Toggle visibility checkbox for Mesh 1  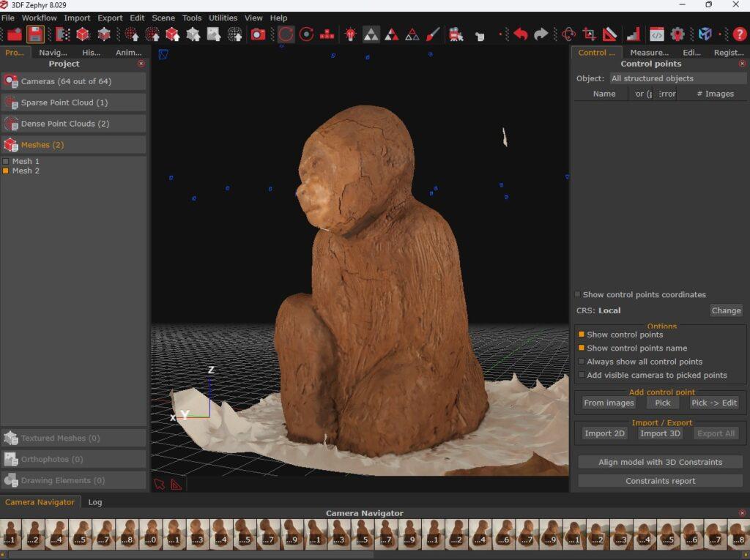click(6, 161)
